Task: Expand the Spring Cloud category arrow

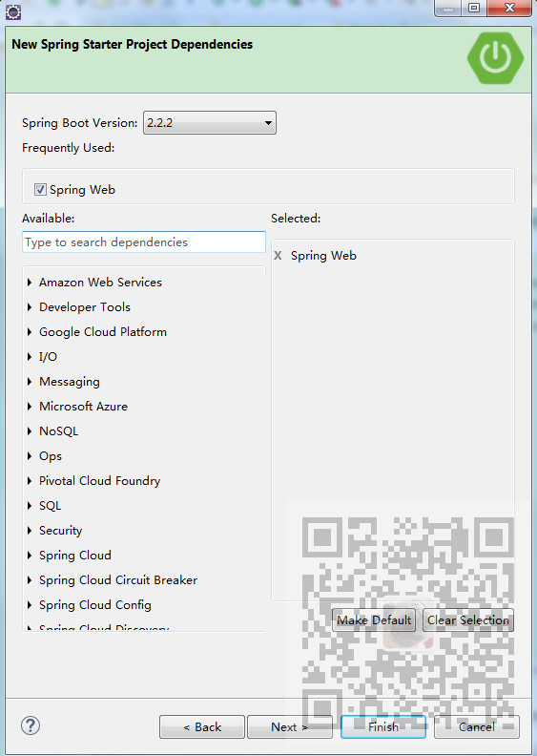Action: (x=30, y=556)
